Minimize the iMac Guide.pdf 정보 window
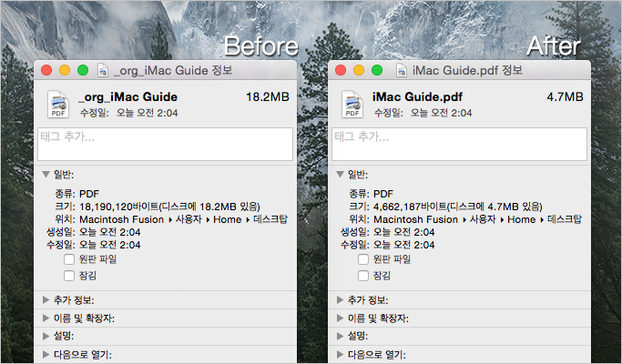The height and width of the screenshot is (364, 622). coord(359,71)
